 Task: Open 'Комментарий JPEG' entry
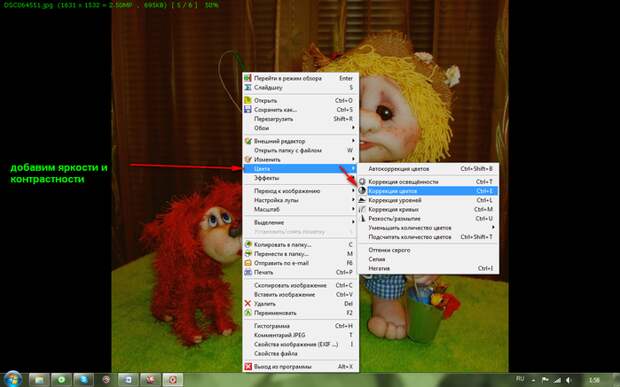point(301,335)
